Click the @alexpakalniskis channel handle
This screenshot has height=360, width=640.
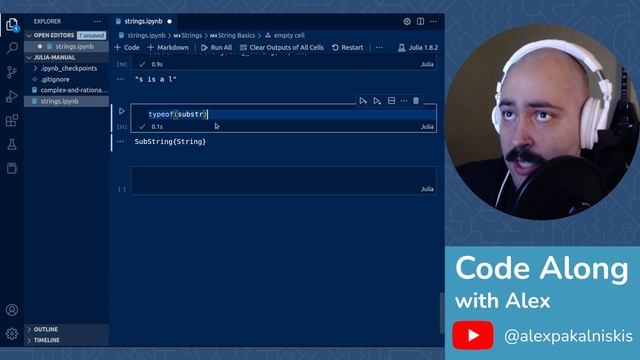pyautogui.click(x=568, y=336)
